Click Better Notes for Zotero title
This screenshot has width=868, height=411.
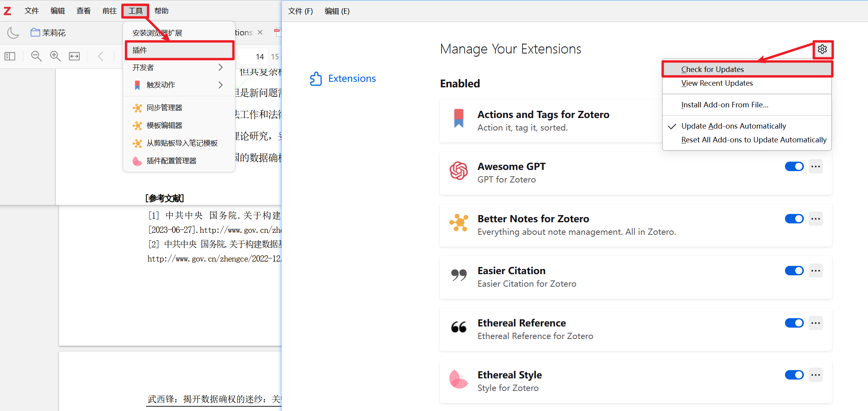tap(533, 219)
